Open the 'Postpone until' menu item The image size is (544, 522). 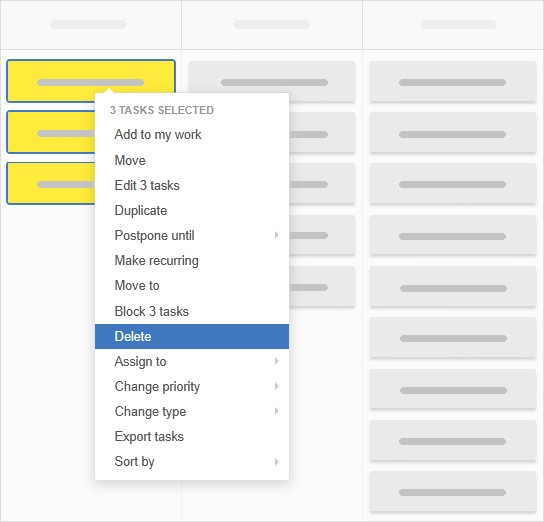pos(192,235)
